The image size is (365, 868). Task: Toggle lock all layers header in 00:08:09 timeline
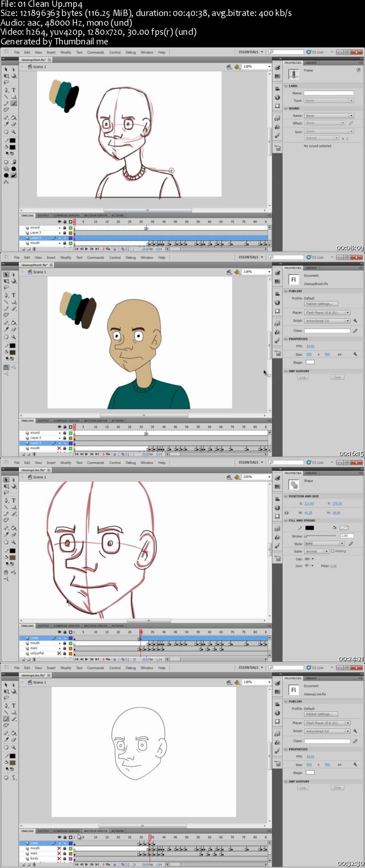click(x=65, y=222)
